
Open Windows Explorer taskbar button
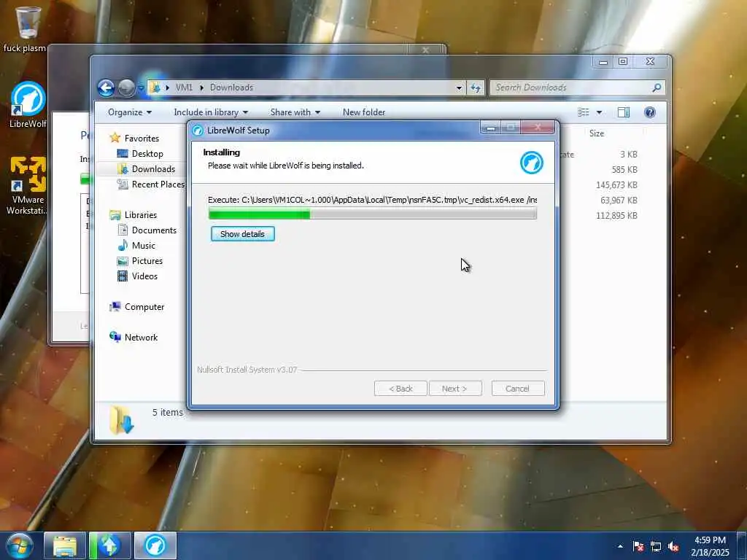[x=65, y=545]
